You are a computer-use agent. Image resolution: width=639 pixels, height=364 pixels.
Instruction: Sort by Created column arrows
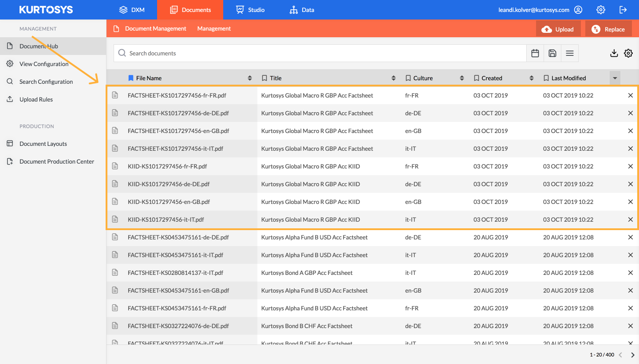(532, 78)
